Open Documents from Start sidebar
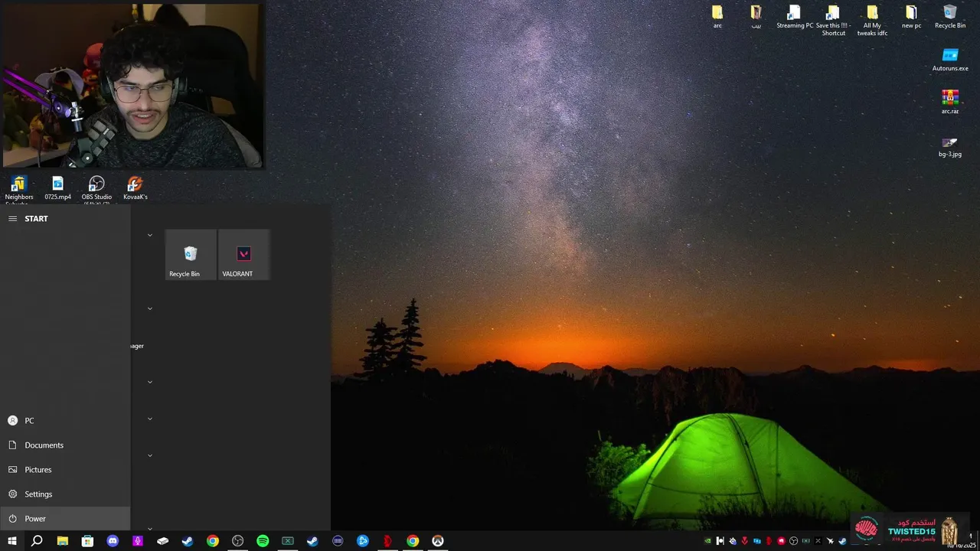 pos(65,445)
